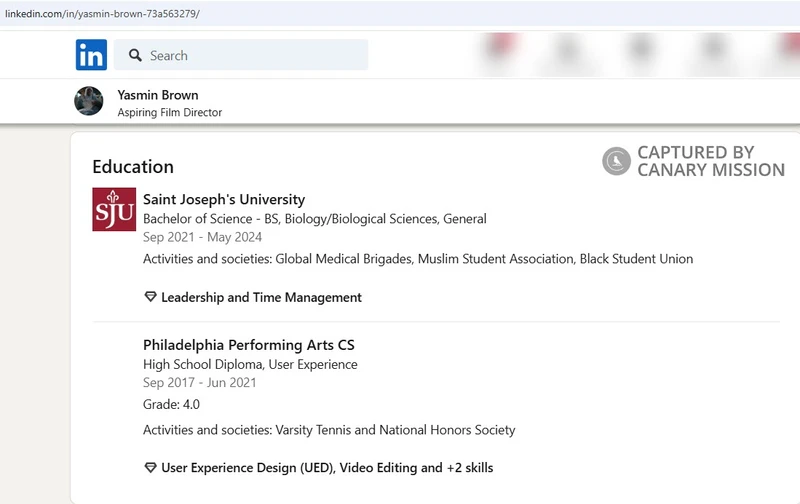Open Leadership and Time Management skills

click(x=261, y=297)
